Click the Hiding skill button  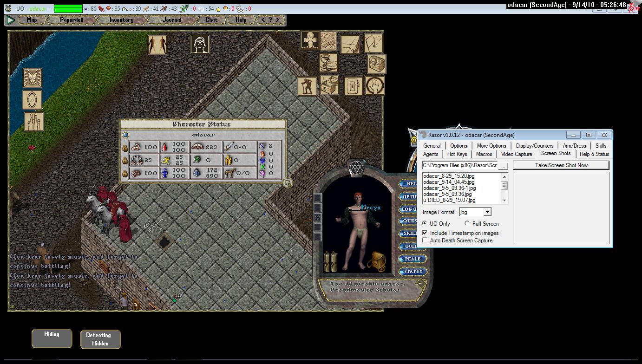[x=52, y=338]
